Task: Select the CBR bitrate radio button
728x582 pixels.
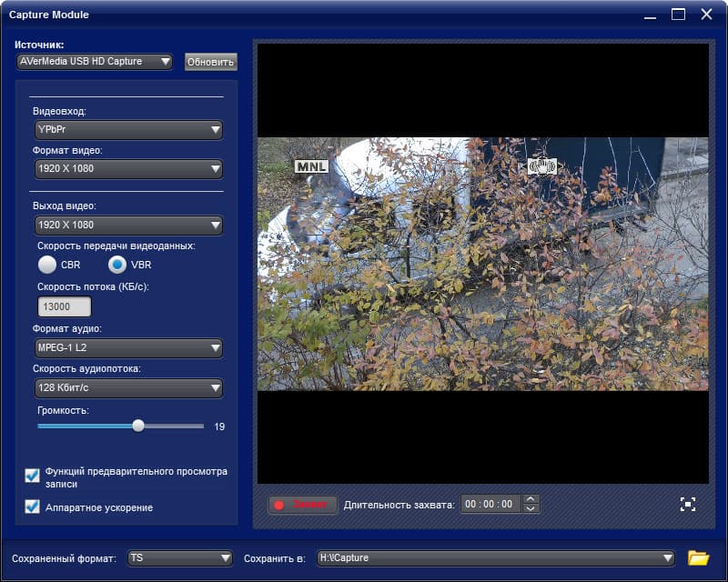Action: (47, 265)
